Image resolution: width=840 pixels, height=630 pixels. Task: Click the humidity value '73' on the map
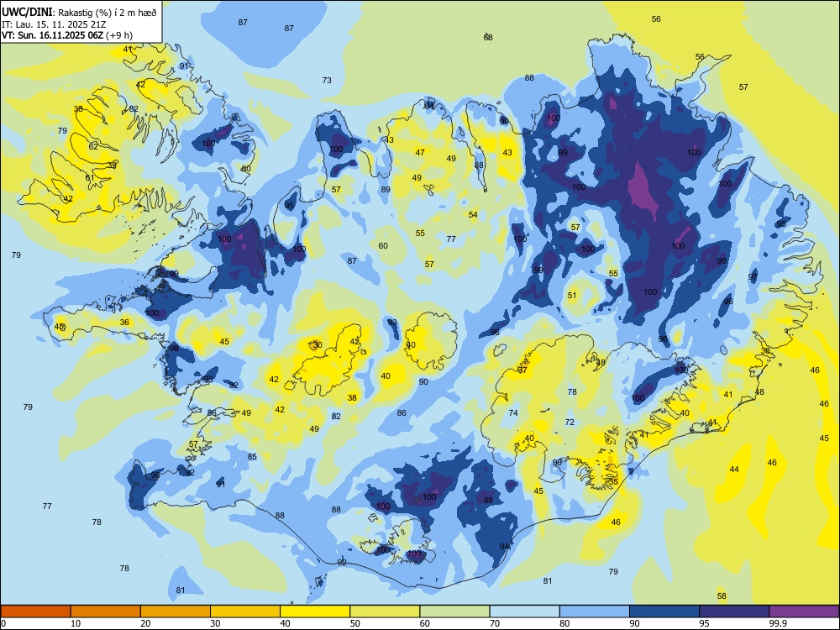click(x=327, y=81)
